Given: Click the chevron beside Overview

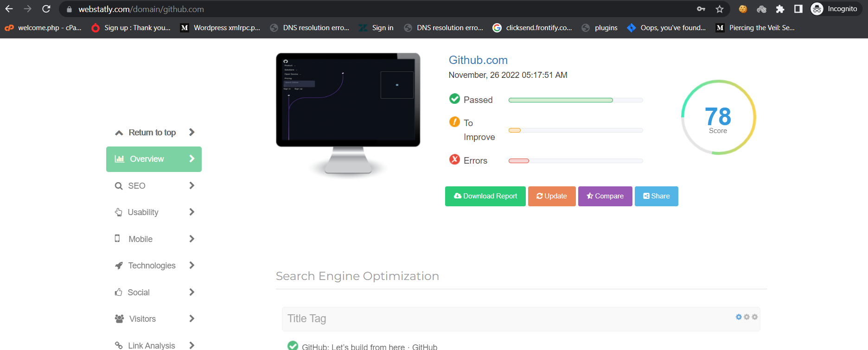Looking at the screenshot, I should [192, 159].
